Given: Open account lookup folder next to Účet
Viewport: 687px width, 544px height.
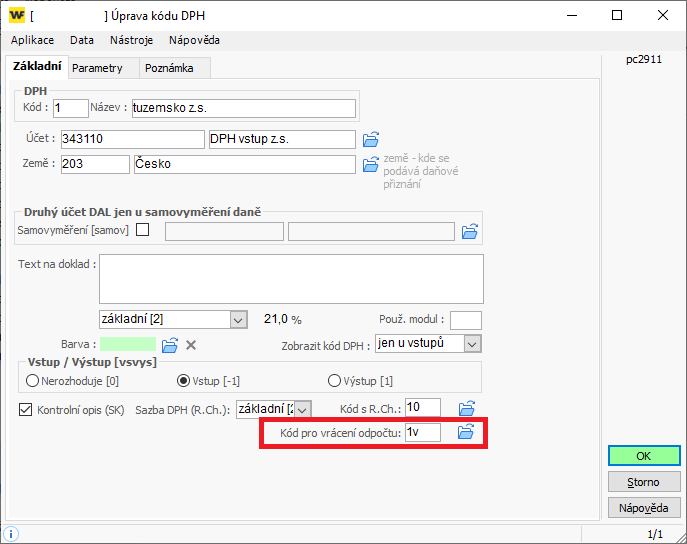Looking at the screenshot, I should coord(371,139).
